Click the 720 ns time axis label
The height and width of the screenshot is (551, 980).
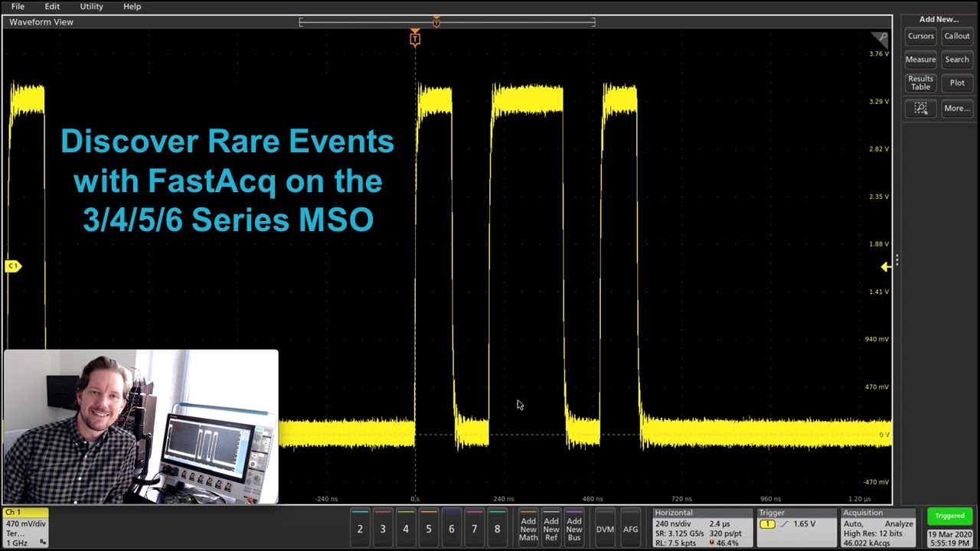[681, 499]
